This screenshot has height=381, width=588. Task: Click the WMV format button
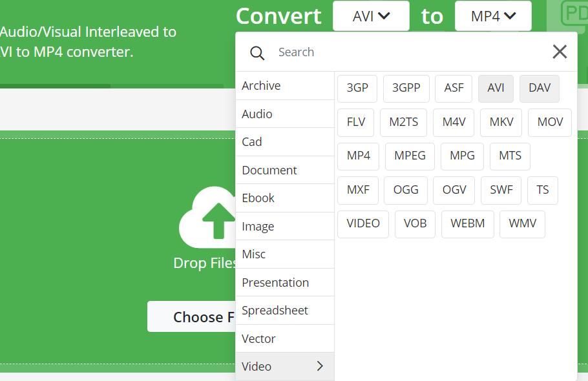[522, 223]
